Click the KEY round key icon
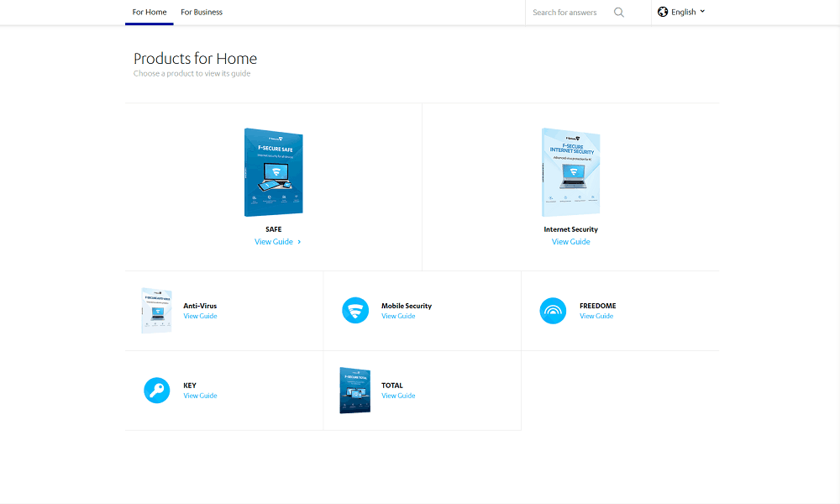This screenshot has width=840, height=504. 157,391
